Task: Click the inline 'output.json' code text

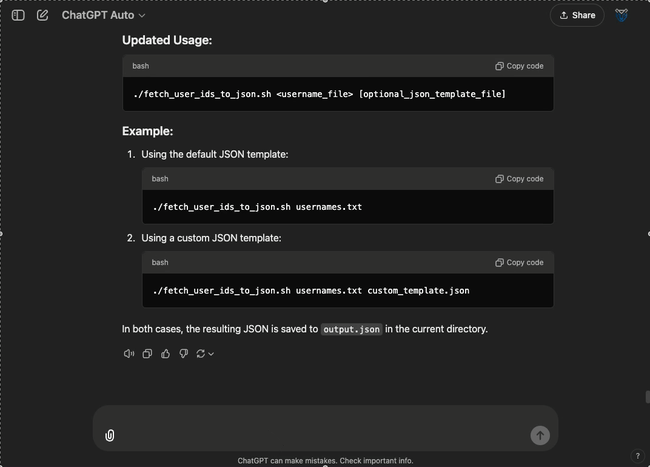Action: tap(352, 329)
